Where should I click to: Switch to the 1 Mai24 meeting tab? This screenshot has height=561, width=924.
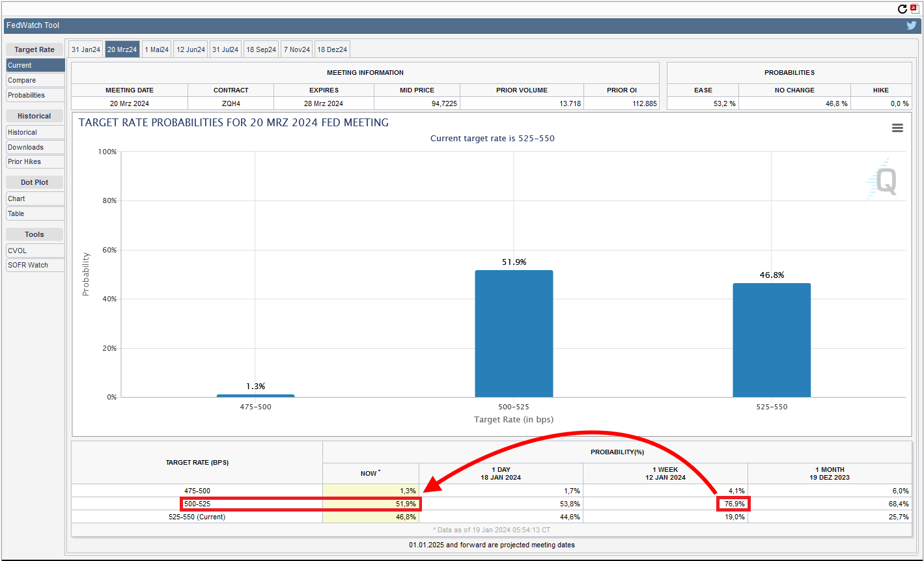pyautogui.click(x=157, y=49)
